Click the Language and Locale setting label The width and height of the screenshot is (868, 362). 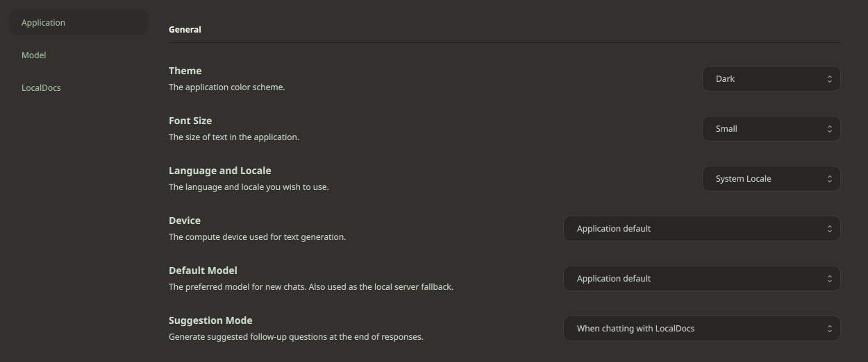tap(220, 171)
